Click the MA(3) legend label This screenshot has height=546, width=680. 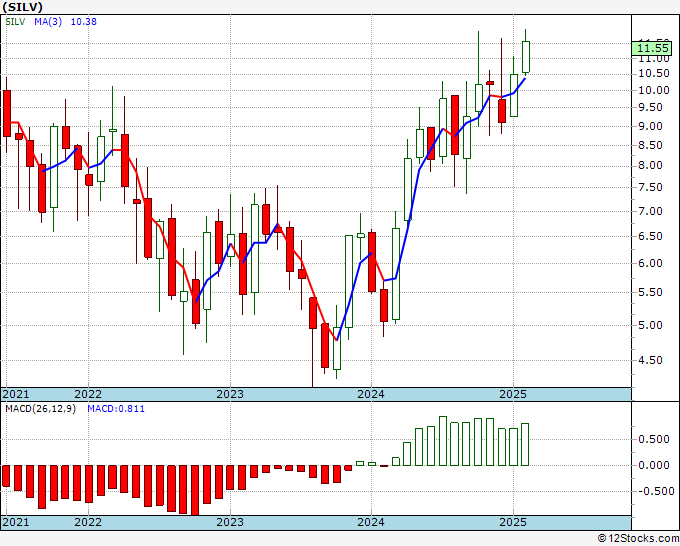[48, 22]
